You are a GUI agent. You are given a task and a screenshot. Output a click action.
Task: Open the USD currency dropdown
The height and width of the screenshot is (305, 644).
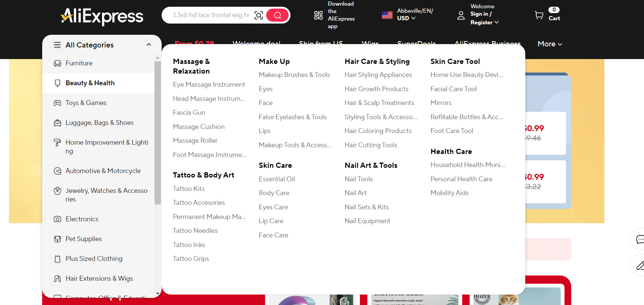(x=406, y=18)
